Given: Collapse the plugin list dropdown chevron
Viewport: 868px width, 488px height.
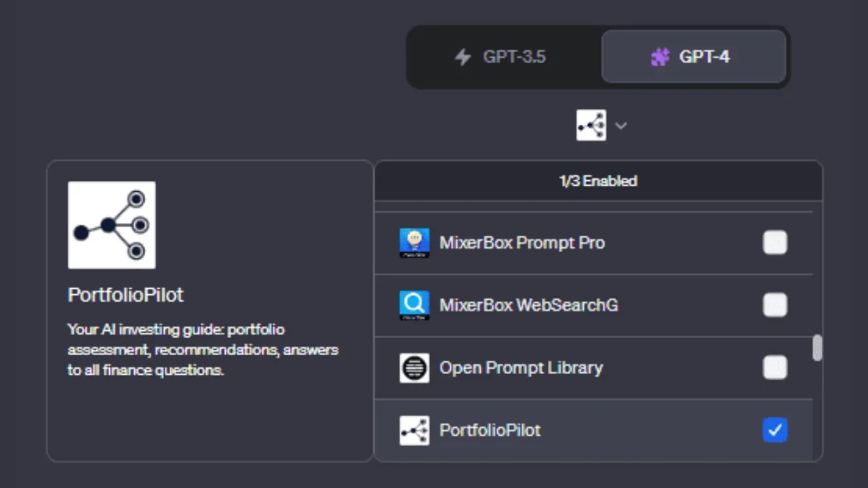Looking at the screenshot, I should click(620, 125).
